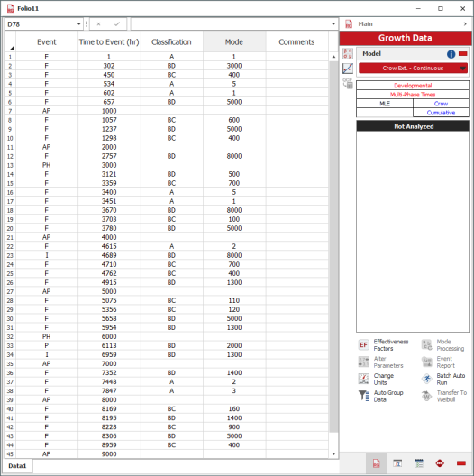Click mode cell 110 in row 28

coord(234,300)
